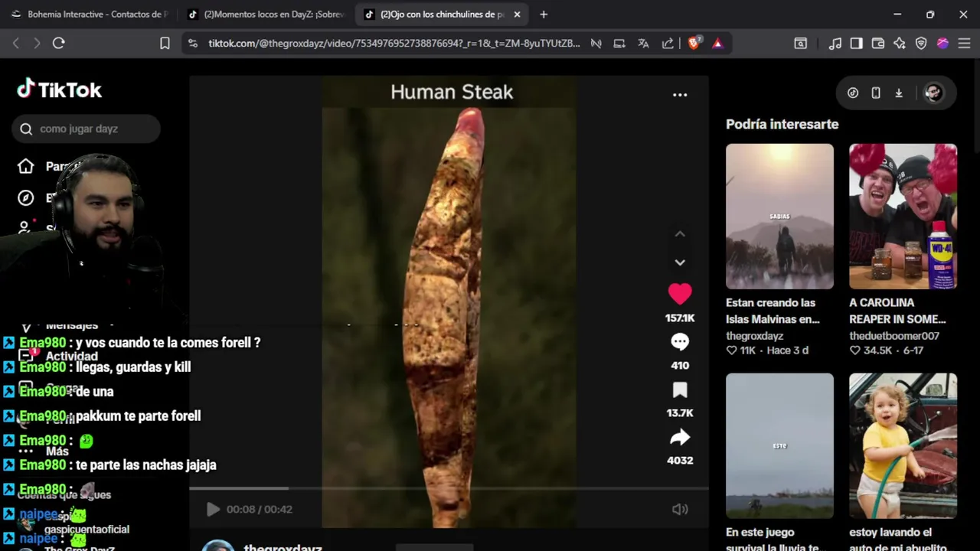Switch to the 'Momentos locos en DayZ' tab
Image resolution: width=980 pixels, height=551 pixels.
[x=266, y=15]
